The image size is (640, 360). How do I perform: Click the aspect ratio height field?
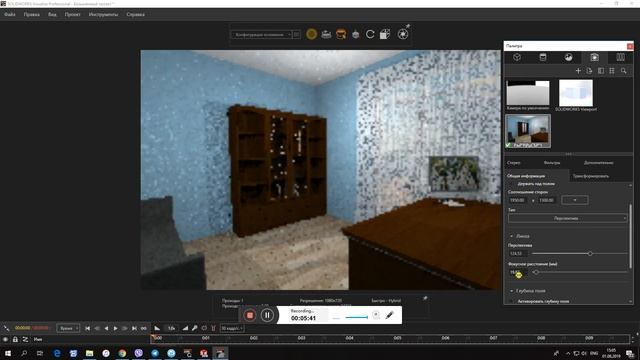[x=547, y=200]
